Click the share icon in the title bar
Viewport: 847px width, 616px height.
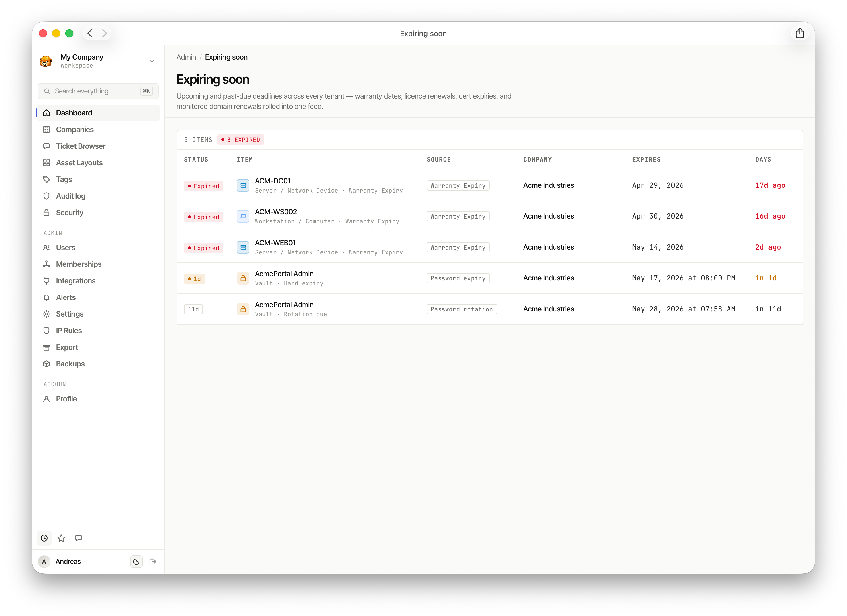coord(799,33)
